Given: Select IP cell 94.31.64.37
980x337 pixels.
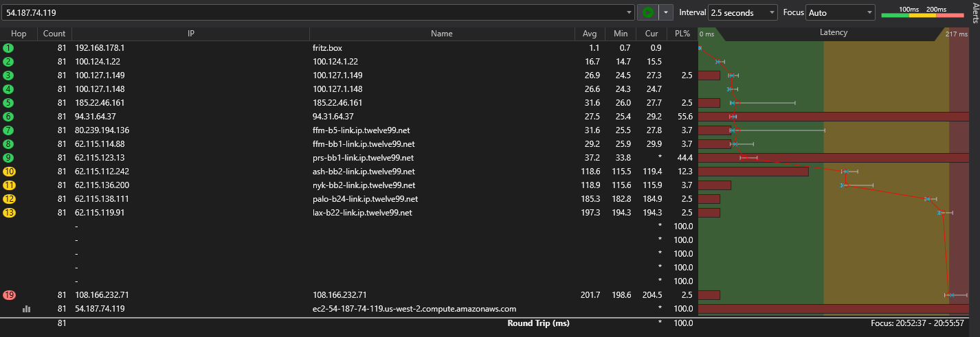Looking at the screenshot, I should point(96,117).
